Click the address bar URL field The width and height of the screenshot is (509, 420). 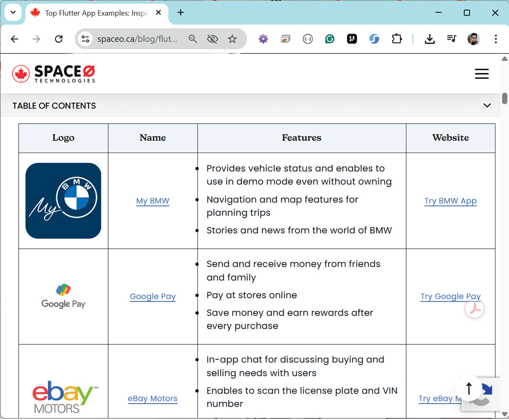[x=138, y=39]
